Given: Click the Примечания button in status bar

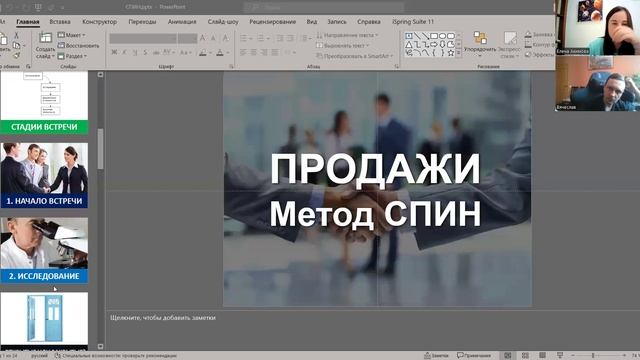Looking at the screenshot, I should click(474, 356).
